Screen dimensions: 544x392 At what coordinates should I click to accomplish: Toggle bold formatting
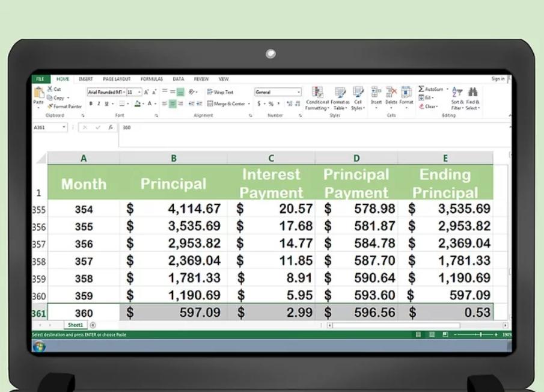click(91, 103)
